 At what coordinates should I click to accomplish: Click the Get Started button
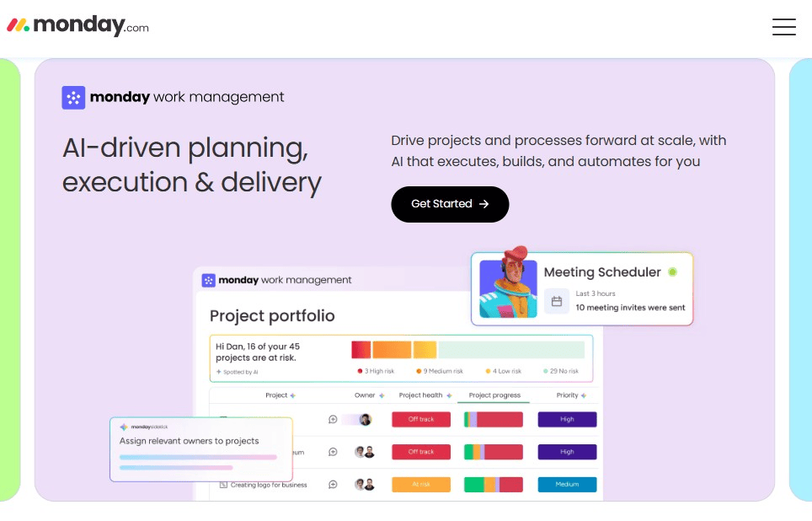pyautogui.click(x=450, y=204)
